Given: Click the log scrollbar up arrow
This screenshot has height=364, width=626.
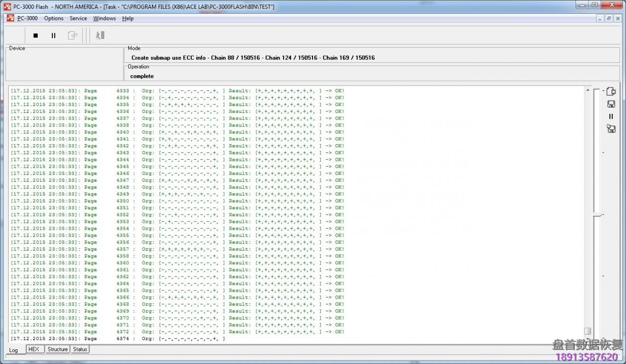Looking at the screenshot, I should tap(588, 90).
